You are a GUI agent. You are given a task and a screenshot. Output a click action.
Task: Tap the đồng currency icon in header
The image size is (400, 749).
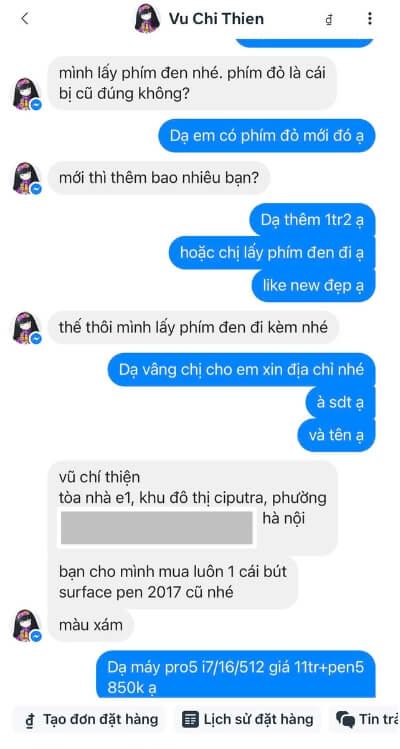(x=329, y=20)
